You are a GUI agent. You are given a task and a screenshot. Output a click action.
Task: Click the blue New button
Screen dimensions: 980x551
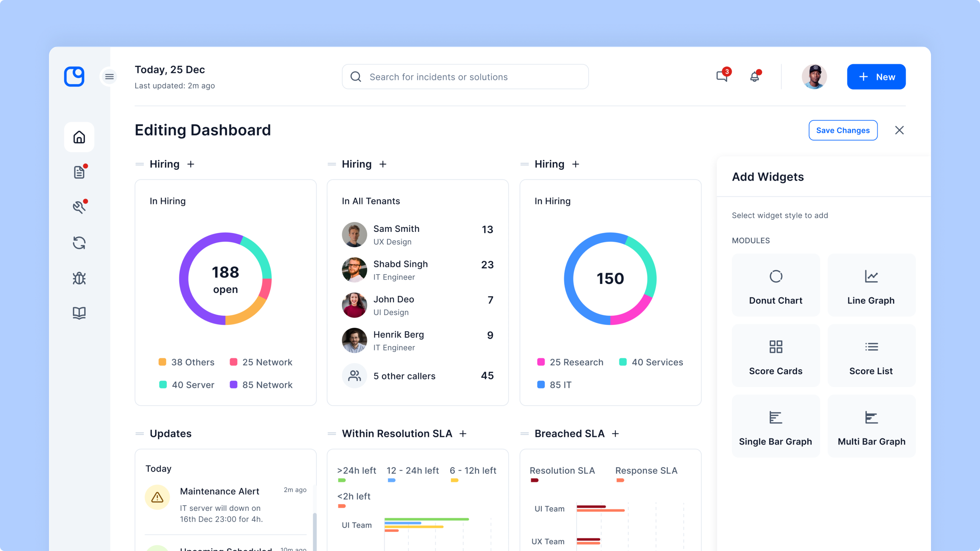point(876,77)
